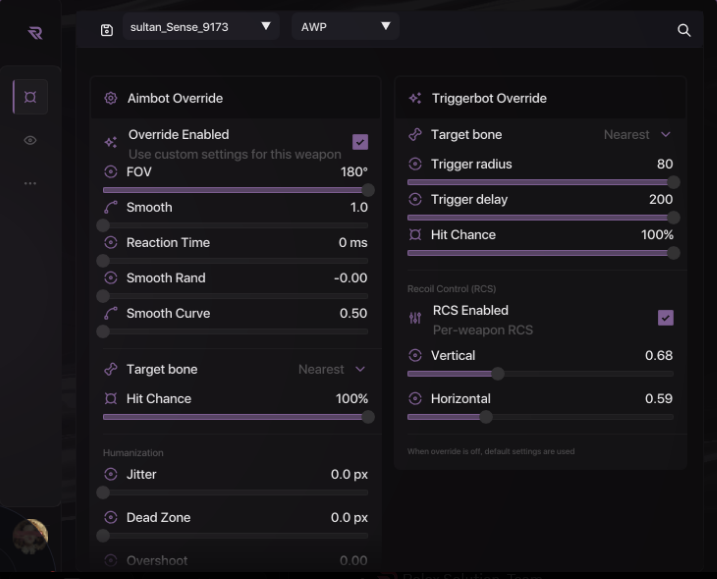Click the triggerbot Hit Chance slider handle
Screen dimensions: 717x579
(673, 253)
